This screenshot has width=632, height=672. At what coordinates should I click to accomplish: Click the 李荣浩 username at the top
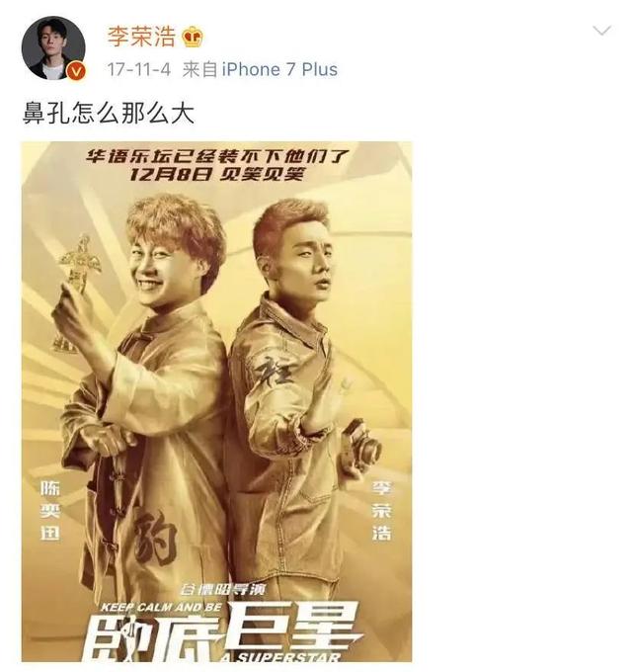tap(141, 36)
